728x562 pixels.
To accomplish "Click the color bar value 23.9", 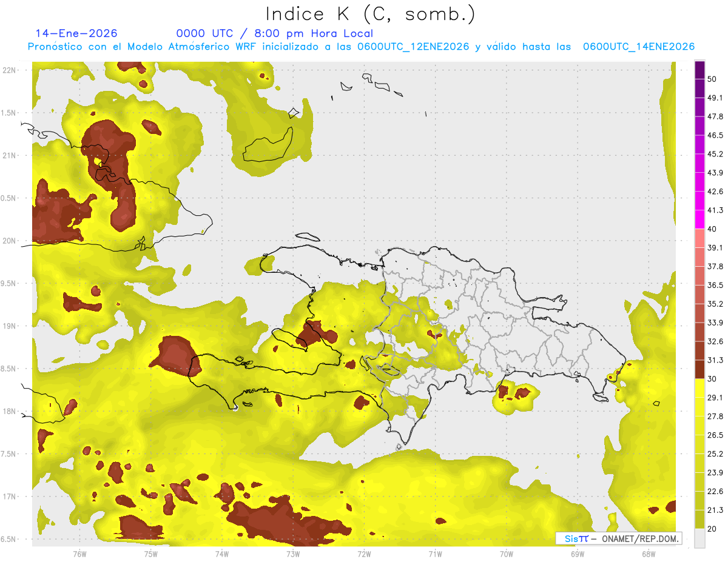I will click(715, 472).
